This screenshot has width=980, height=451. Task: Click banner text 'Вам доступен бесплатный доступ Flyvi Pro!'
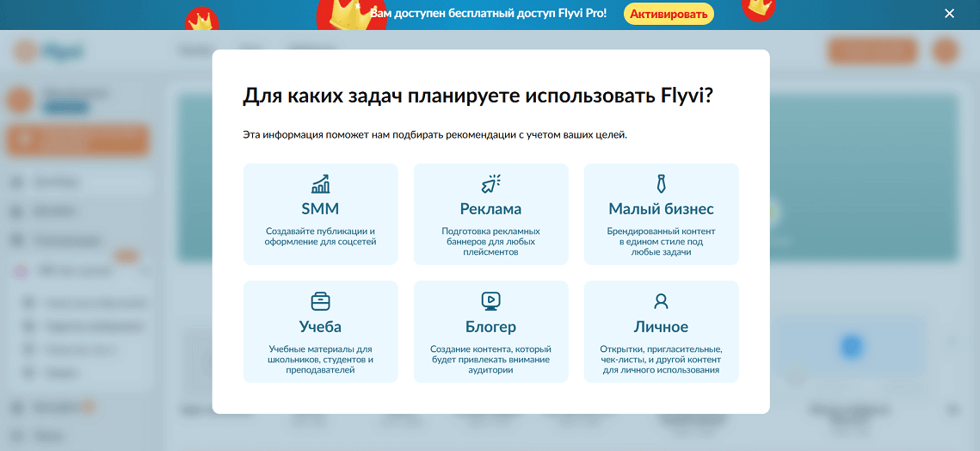(488, 13)
